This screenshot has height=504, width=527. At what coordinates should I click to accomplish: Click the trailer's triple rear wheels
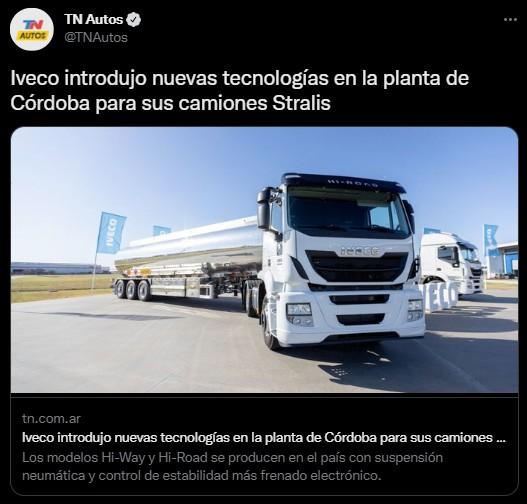coord(132,290)
